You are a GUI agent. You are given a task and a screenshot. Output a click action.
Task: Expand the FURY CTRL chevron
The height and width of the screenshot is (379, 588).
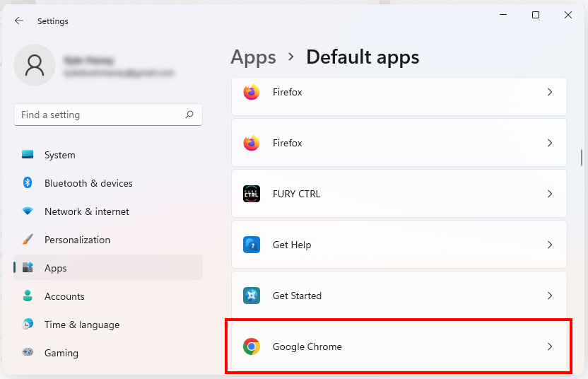(x=550, y=194)
